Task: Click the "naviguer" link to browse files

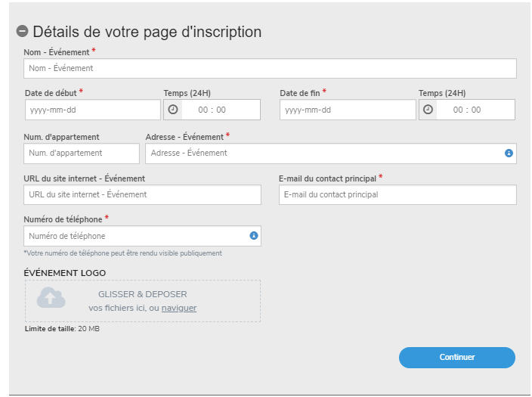Action: click(x=179, y=308)
